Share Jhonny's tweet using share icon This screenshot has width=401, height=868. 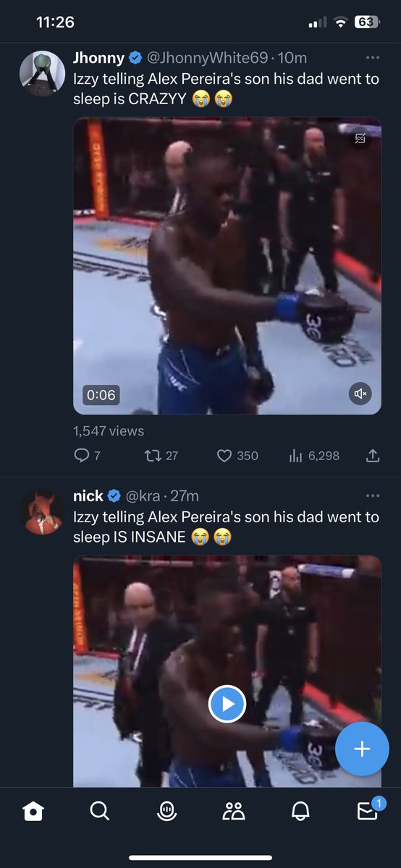pyautogui.click(x=373, y=456)
